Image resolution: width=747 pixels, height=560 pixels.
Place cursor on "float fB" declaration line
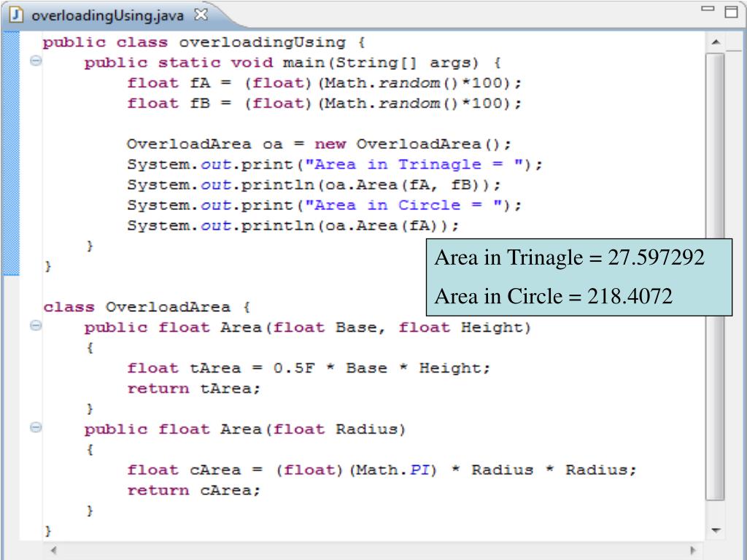coord(325,104)
